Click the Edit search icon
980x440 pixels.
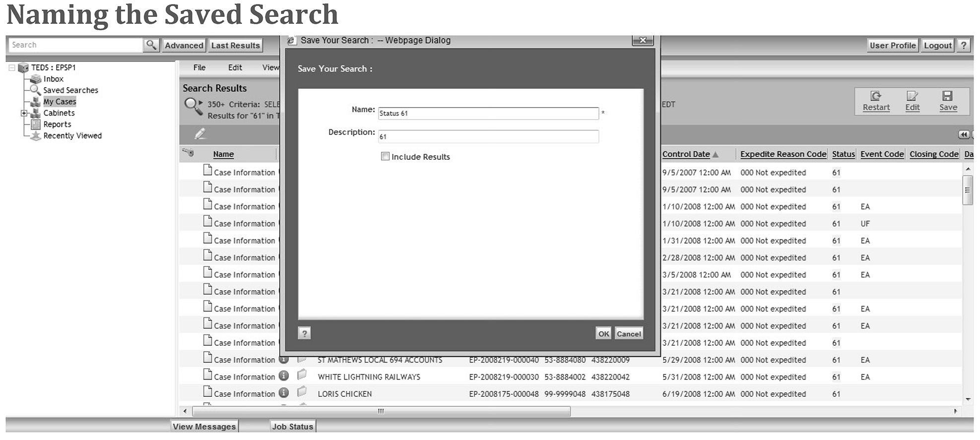click(912, 96)
